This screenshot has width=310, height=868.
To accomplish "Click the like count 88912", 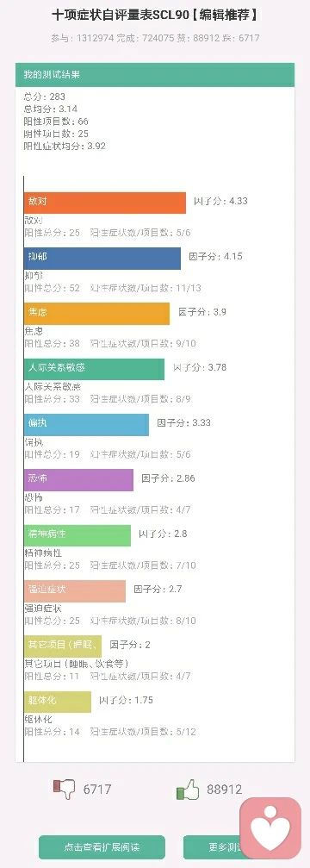I will (x=225, y=790).
